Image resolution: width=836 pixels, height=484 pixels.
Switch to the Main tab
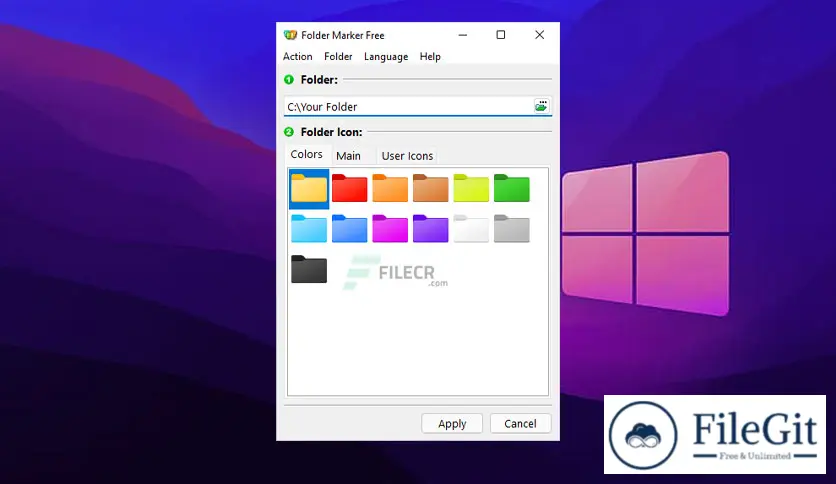click(x=348, y=156)
